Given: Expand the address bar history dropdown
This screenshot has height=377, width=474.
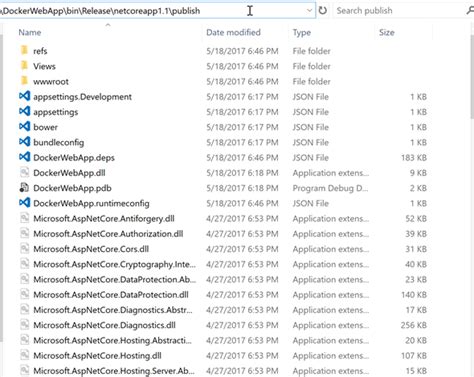Looking at the screenshot, I should point(309,11).
